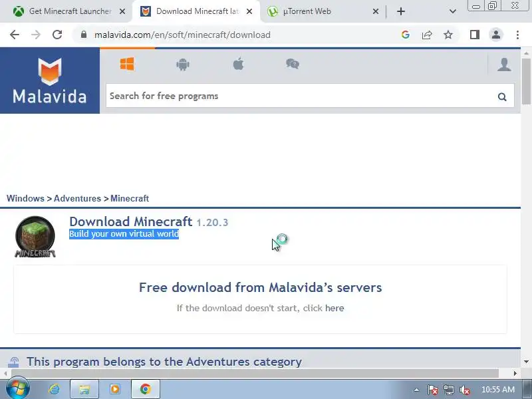Viewport: 532px width, 399px height.
Task: Open the network tray icon
Action: tap(448, 390)
